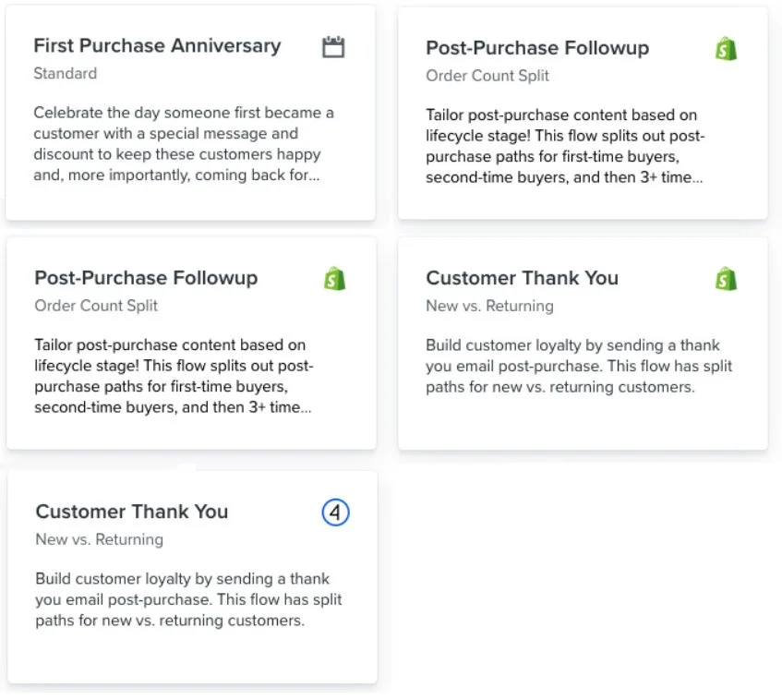
Task: Select left-column 'Tailor post-purchase content' description
Action: 174,376
